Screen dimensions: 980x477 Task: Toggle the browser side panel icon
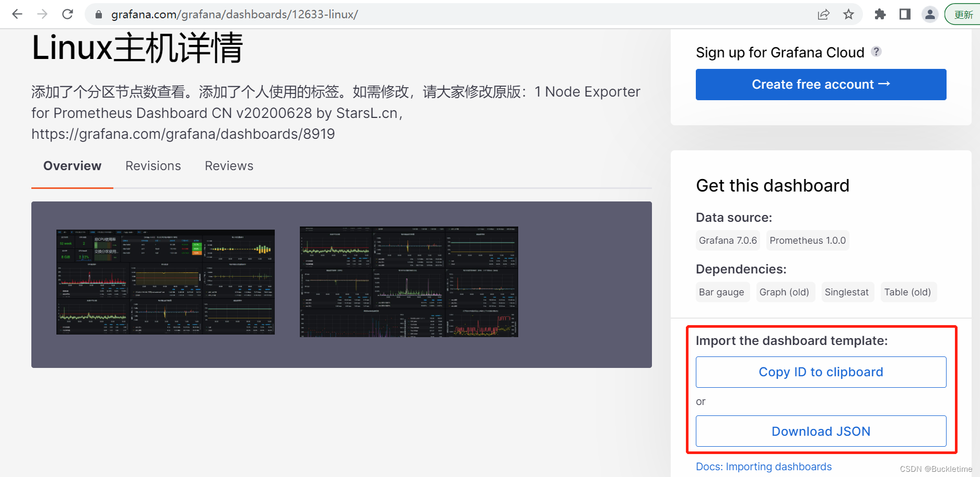(x=905, y=15)
